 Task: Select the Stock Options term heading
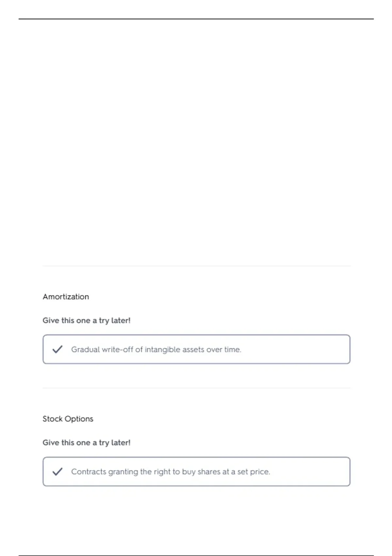coord(68,419)
